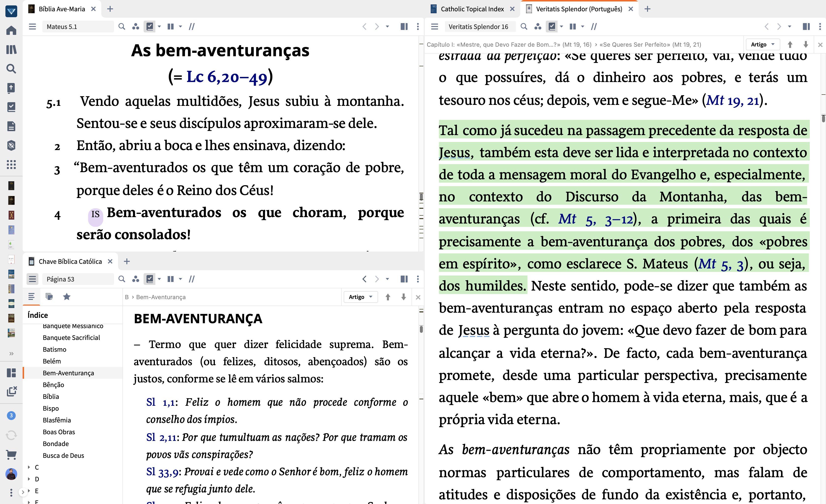Click parallel resources slashes in Bíblia Ave-Maria toolbar

click(x=192, y=27)
